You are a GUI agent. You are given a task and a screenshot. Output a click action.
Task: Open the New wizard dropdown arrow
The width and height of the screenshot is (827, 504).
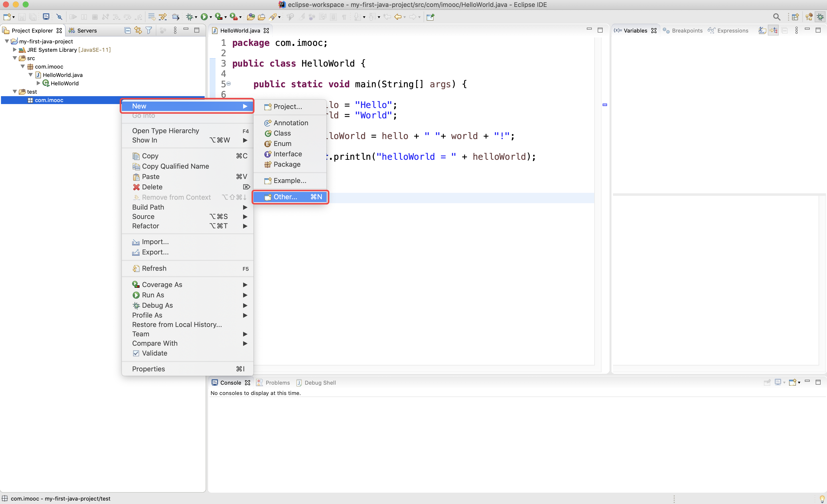pos(13,17)
